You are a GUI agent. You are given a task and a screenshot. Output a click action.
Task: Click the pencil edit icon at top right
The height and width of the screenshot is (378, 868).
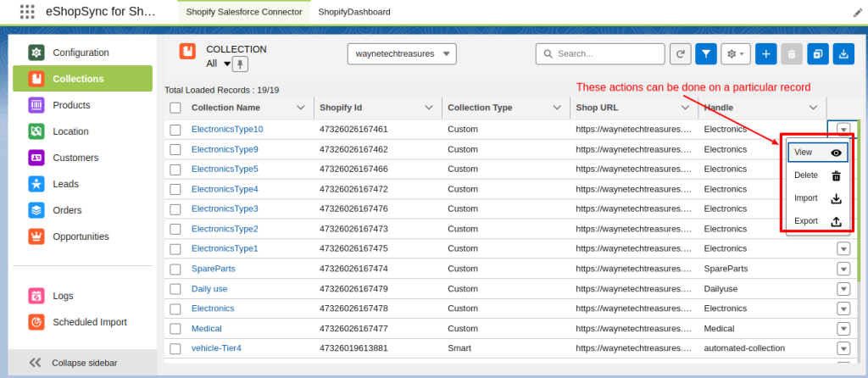pyautogui.click(x=858, y=12)
